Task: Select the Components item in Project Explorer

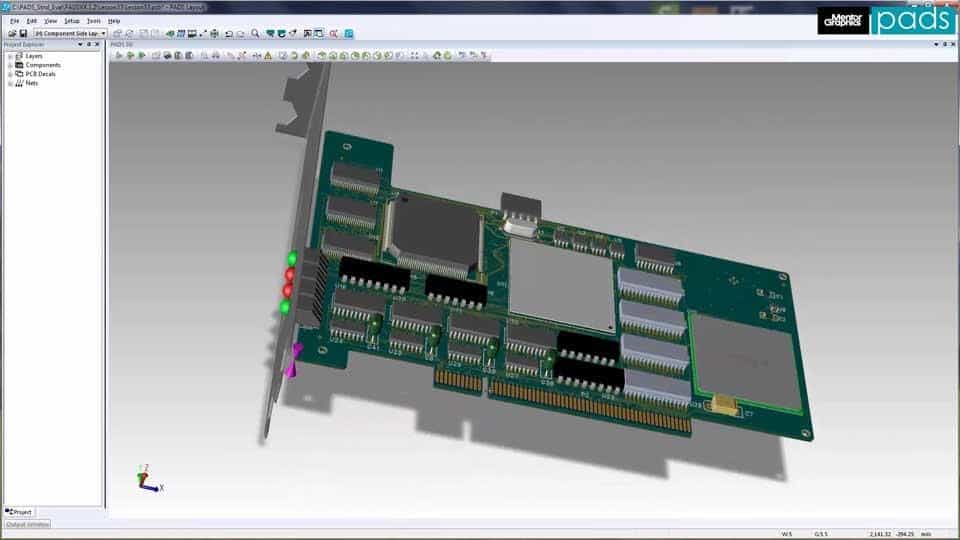Action: coord(42,65)
